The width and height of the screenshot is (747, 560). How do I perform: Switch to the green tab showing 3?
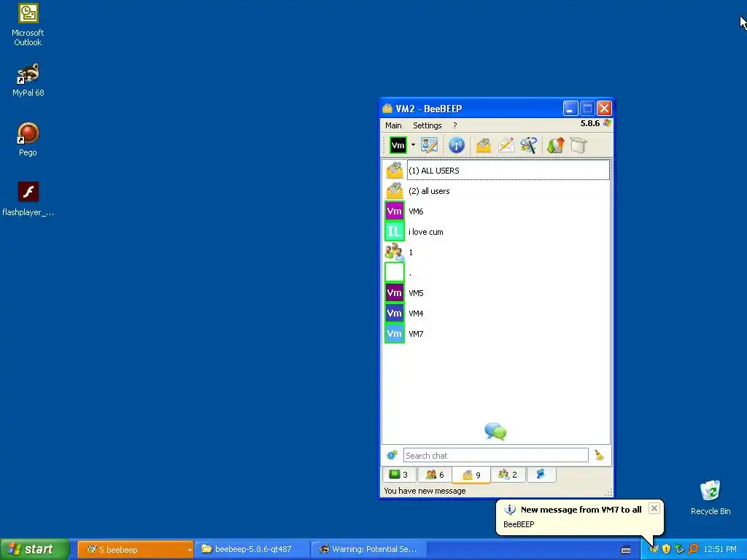point(398,474)
